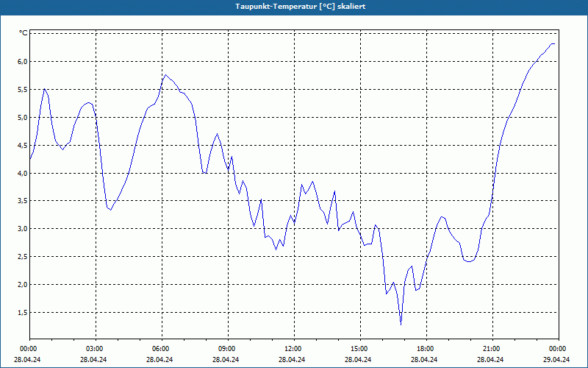The height and width of the screenshot is (368, 588).
Task: Select the '12:00' time label
Action: tap(293, 349)
